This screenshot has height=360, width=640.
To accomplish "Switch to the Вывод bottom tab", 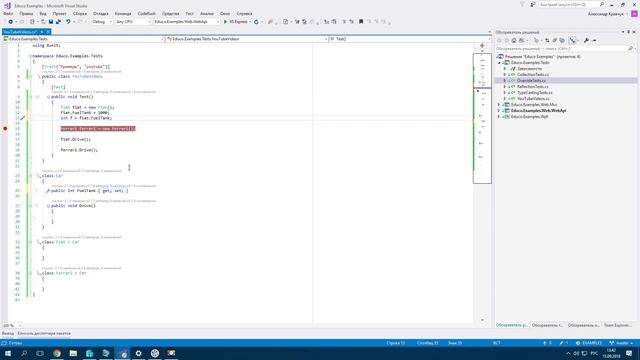I will coord(7,333).
